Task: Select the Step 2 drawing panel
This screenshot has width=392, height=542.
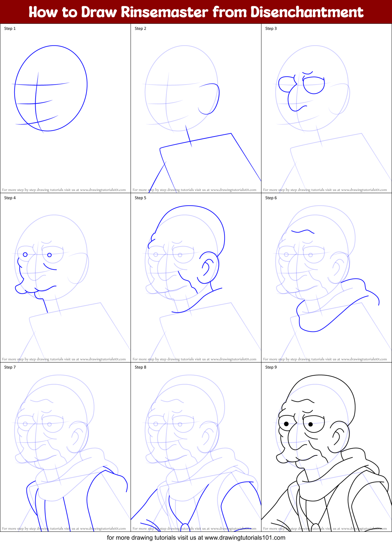Action: point(196,108)
